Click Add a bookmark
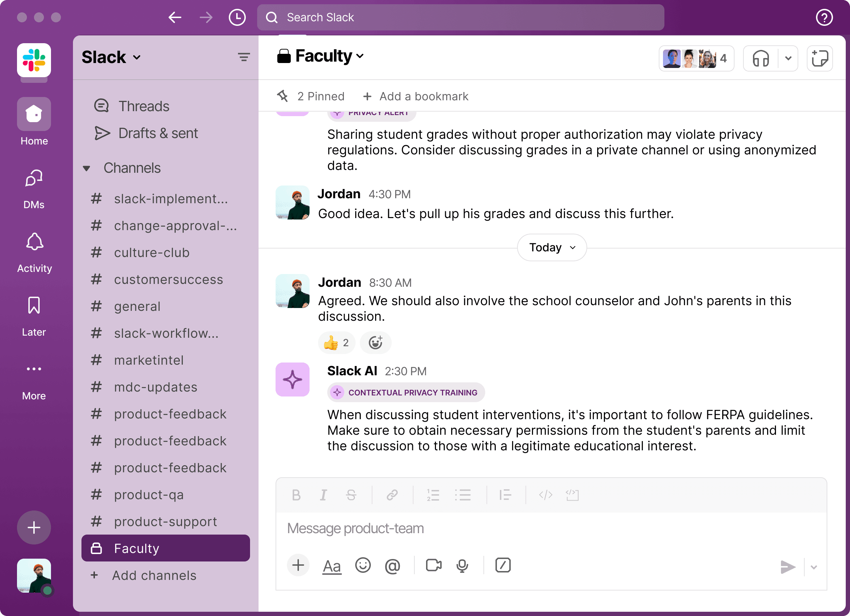 pos(416,96)
